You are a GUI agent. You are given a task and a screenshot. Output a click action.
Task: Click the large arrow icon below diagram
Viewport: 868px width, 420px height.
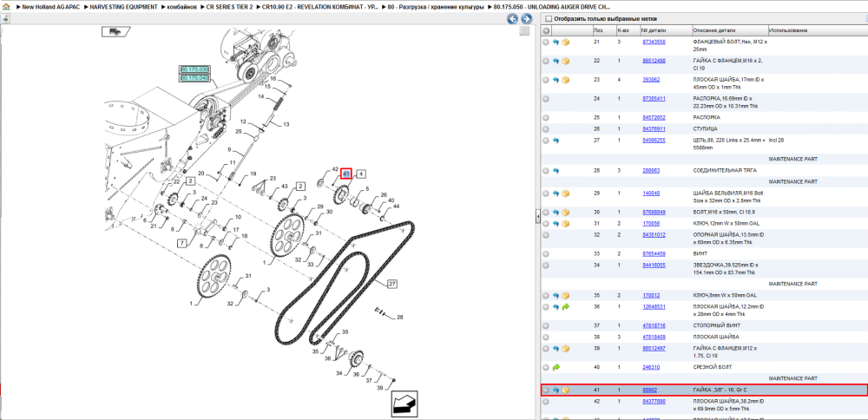pyautogui.click(x=404, y=404)
